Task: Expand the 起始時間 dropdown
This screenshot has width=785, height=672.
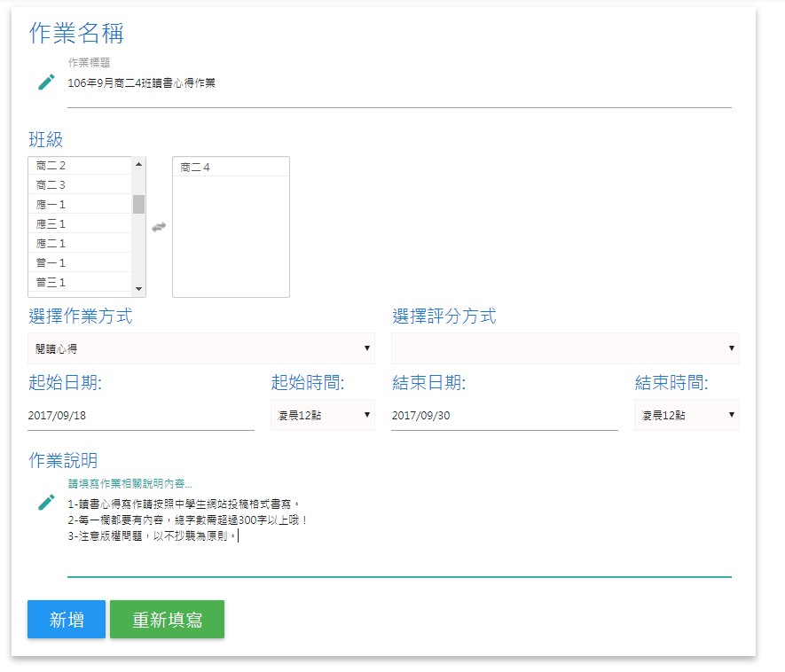Action: click(322, 415)
